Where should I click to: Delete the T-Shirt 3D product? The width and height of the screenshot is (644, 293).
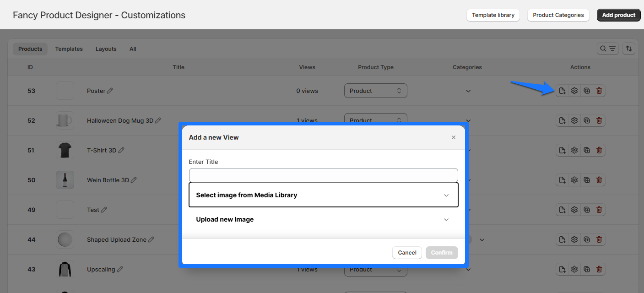599,150
